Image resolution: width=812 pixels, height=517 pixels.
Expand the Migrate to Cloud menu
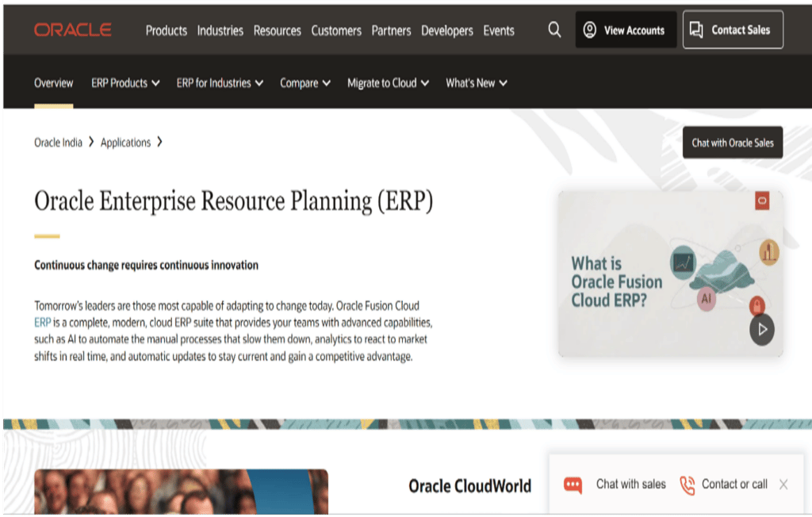coord(388,83)
